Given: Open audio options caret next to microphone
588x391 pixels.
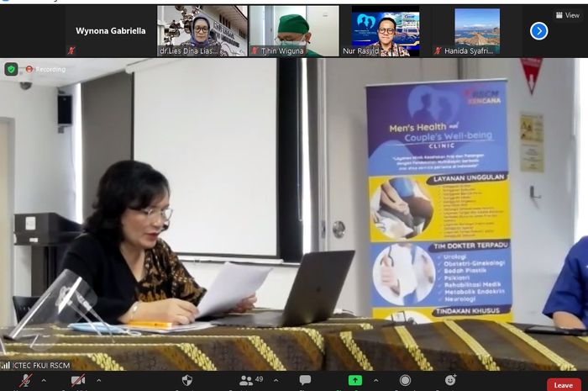Looking at the screenshot, I should pyautogui.click(x=44, y=381).
